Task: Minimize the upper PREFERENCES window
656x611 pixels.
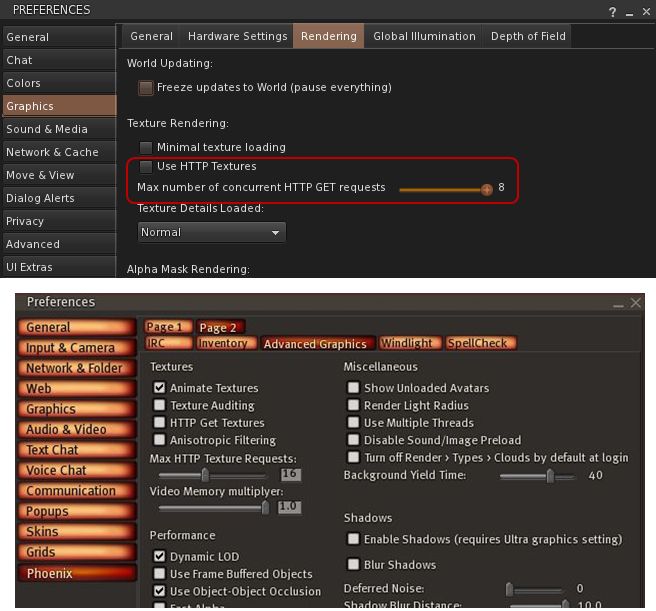Action: pyautogui.click(x=629, y=12)
